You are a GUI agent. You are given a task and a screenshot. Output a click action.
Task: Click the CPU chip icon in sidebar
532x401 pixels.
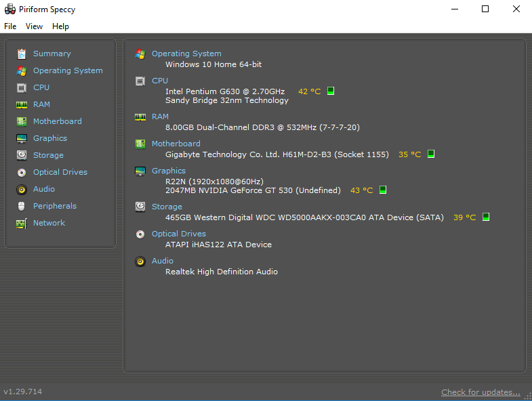[22, 88]
